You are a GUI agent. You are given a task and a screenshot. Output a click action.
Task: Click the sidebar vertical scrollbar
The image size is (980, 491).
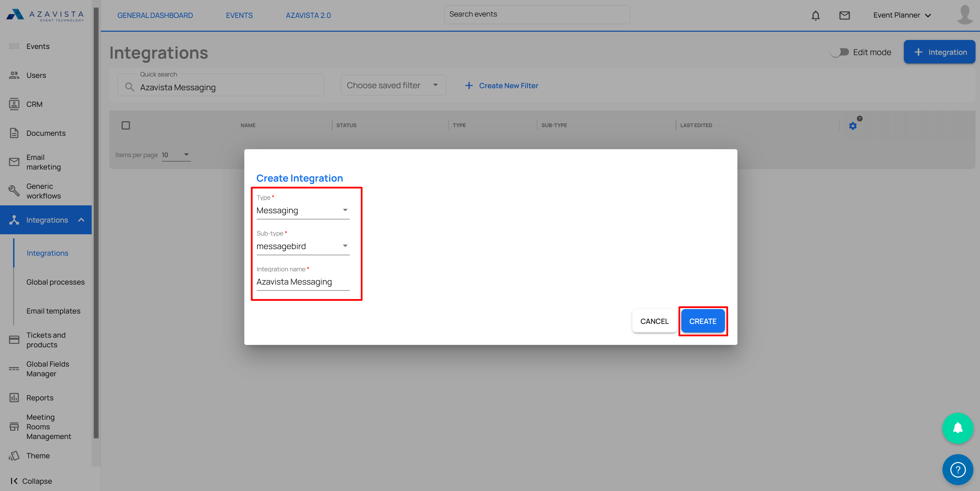coord(96,223)
